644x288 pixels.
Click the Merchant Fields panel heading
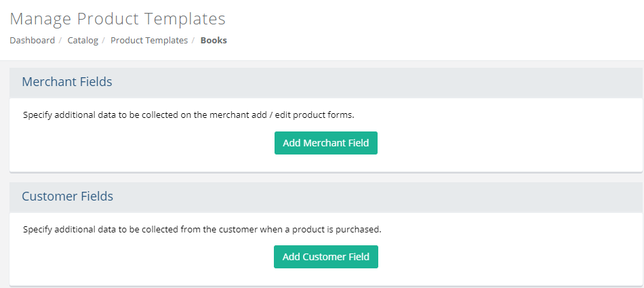tap(67, 82)
